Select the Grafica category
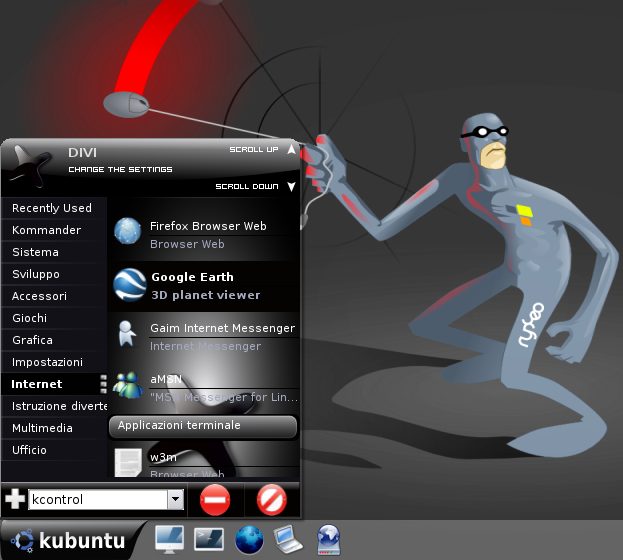 coord(54,340)
